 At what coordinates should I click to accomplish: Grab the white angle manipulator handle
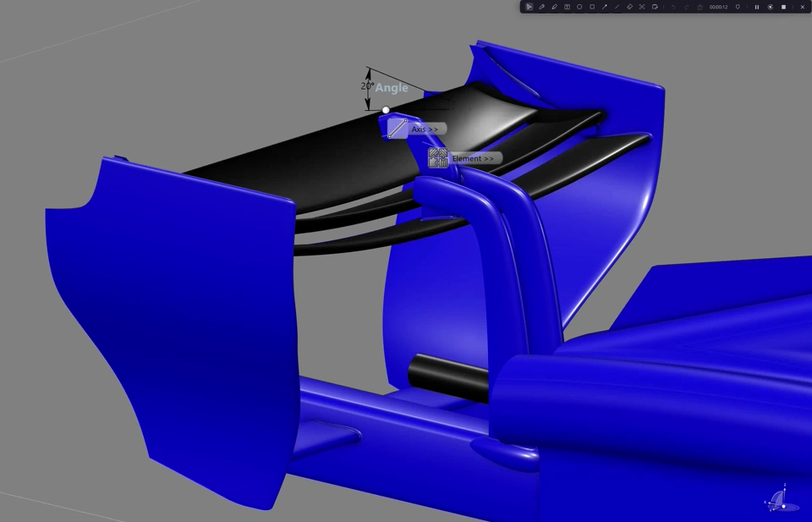point(386,110)
